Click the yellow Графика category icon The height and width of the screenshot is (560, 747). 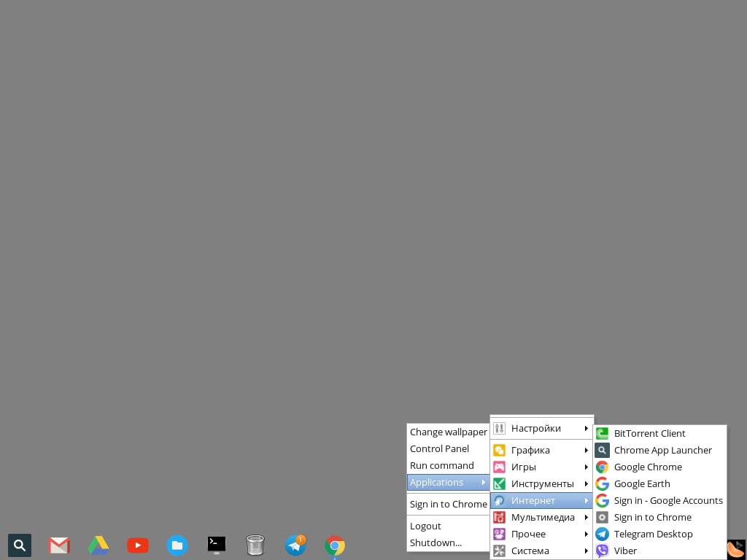coord(499,450)
